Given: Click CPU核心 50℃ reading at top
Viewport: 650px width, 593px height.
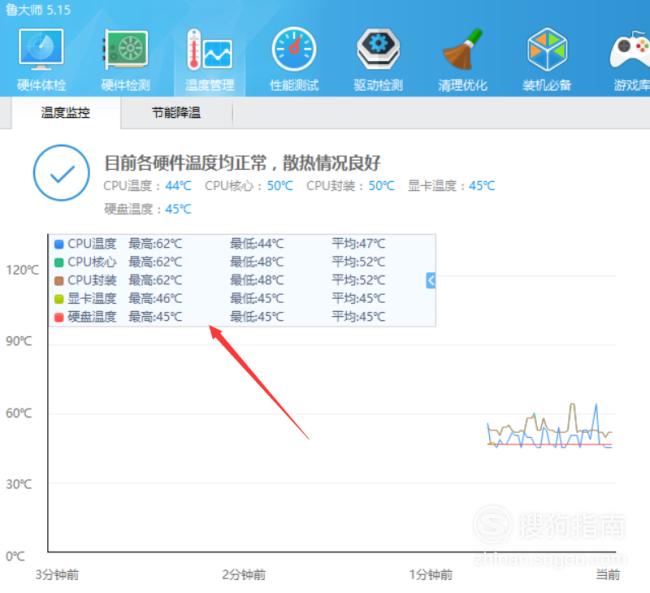Looking at the screenshot, I should [249, 186].
